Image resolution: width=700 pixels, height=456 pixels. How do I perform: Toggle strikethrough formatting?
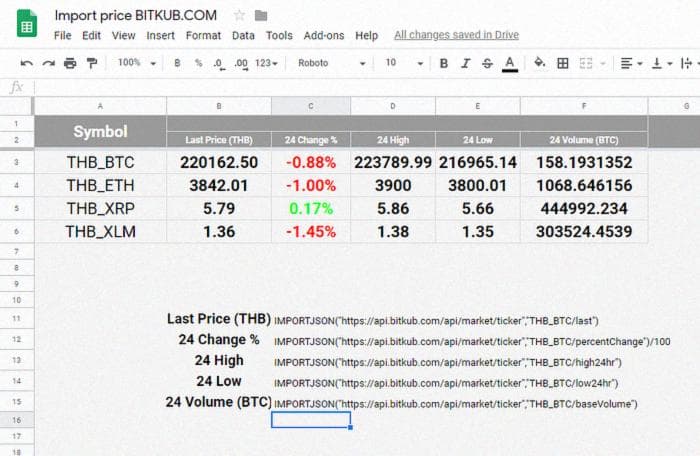(x=488, y=63)
